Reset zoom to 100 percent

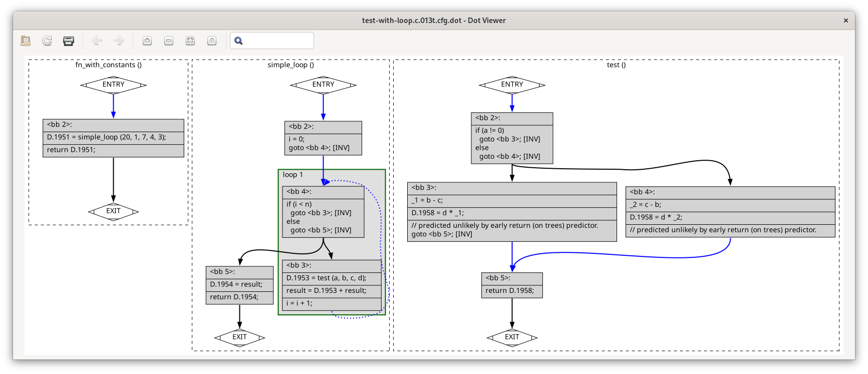pyautogui.click(x=212, y=41)
